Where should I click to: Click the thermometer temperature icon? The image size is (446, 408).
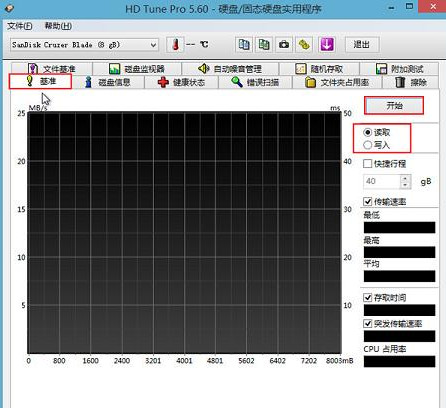175,44
